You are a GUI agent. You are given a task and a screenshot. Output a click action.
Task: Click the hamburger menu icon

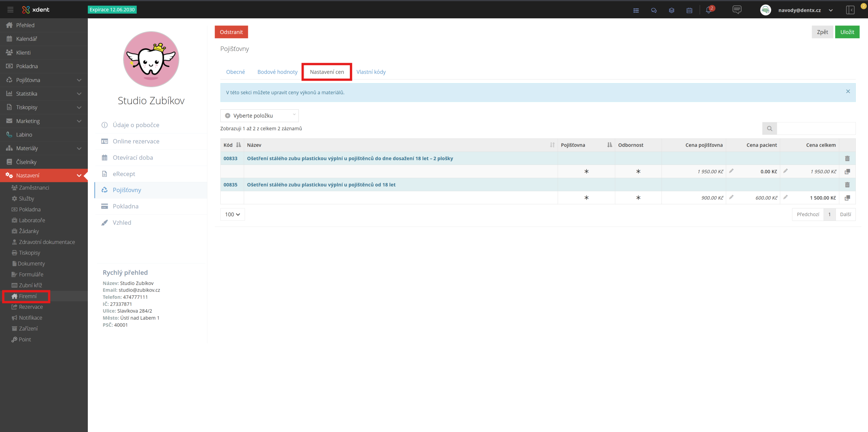coord(10,10)
